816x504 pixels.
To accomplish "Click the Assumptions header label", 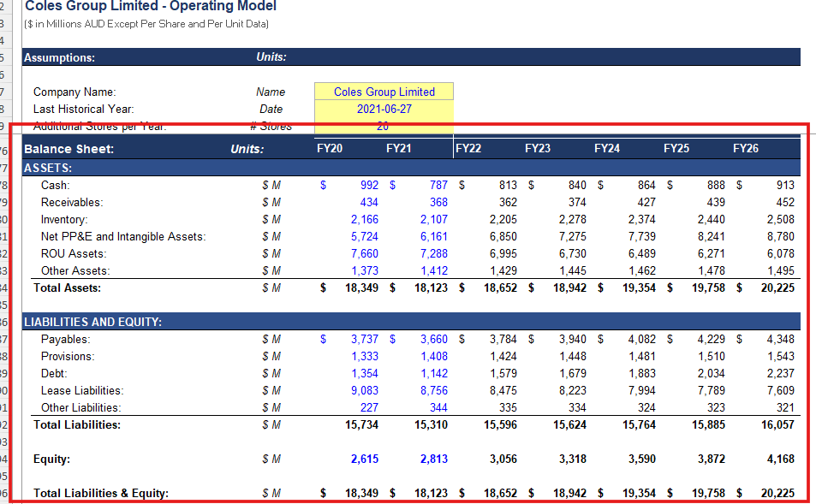I will [59, 57].
